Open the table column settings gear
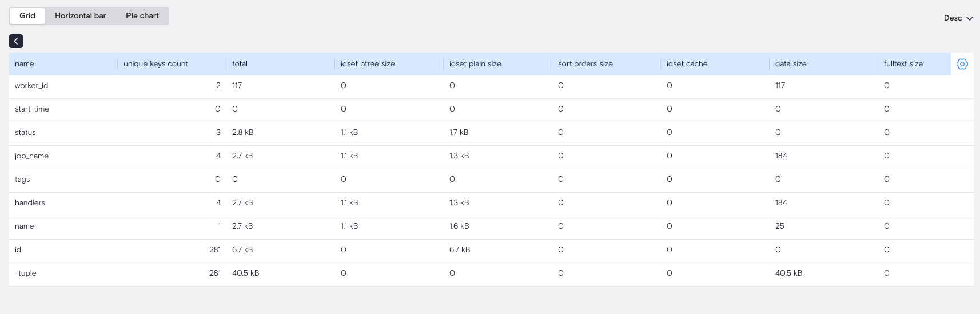The image size is (980, 314). [962, 64]
